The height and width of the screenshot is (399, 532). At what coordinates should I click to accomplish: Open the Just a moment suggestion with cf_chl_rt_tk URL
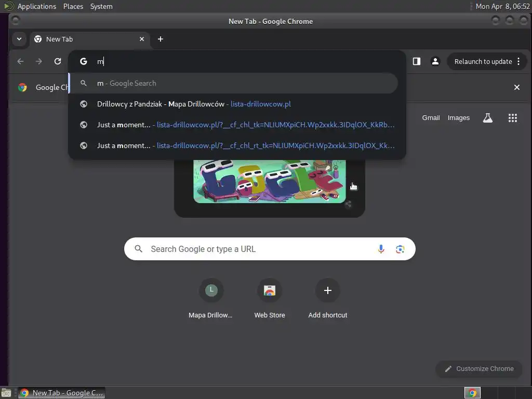click(x=233, y=145)
